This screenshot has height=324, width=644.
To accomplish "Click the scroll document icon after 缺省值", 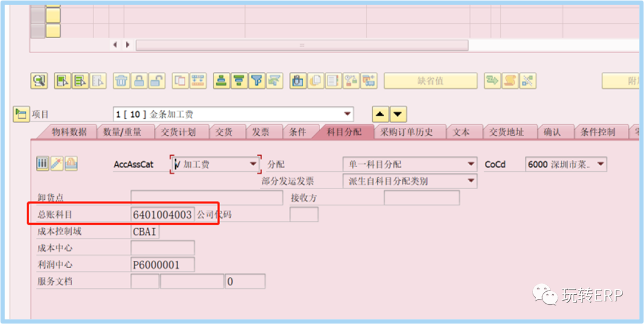I will tap(510, 81).
